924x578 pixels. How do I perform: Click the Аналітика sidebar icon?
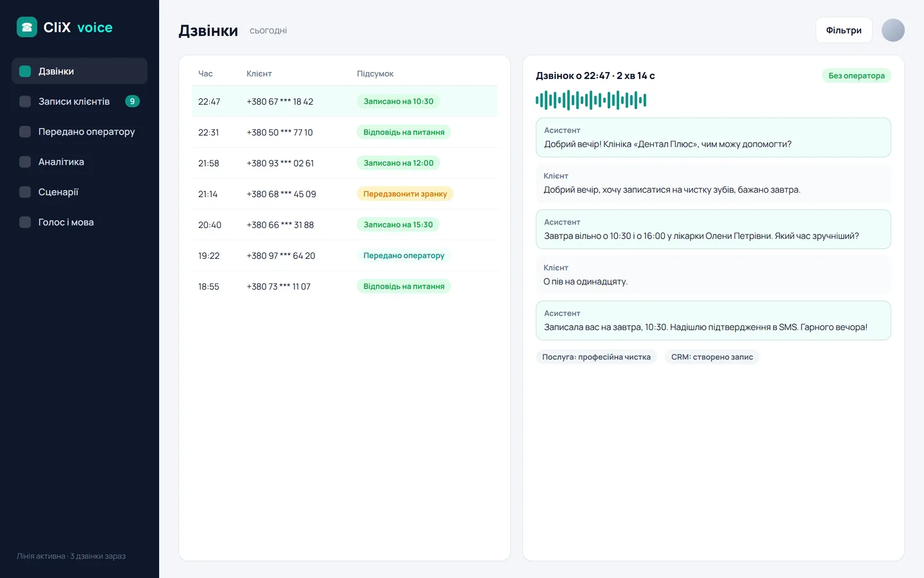(x=25, y=162)
